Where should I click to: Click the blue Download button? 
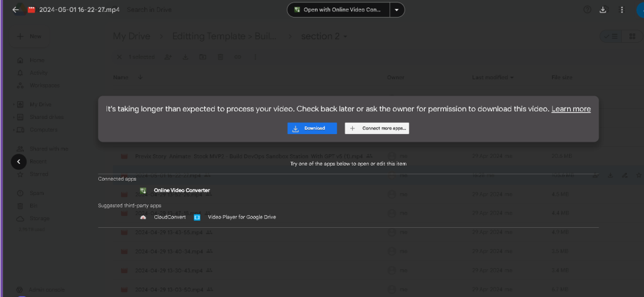312,128
